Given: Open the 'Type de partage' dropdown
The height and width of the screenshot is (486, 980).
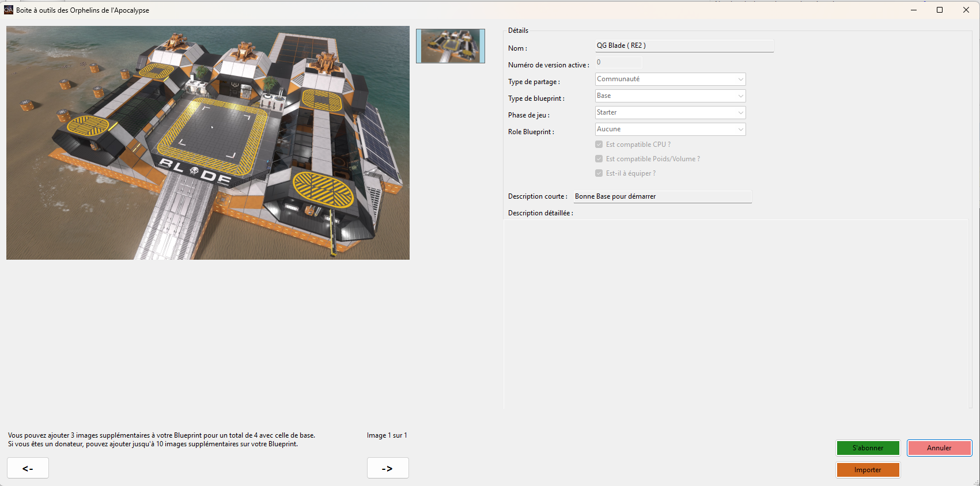Looking at the screenshot, I should pos(670,79).
